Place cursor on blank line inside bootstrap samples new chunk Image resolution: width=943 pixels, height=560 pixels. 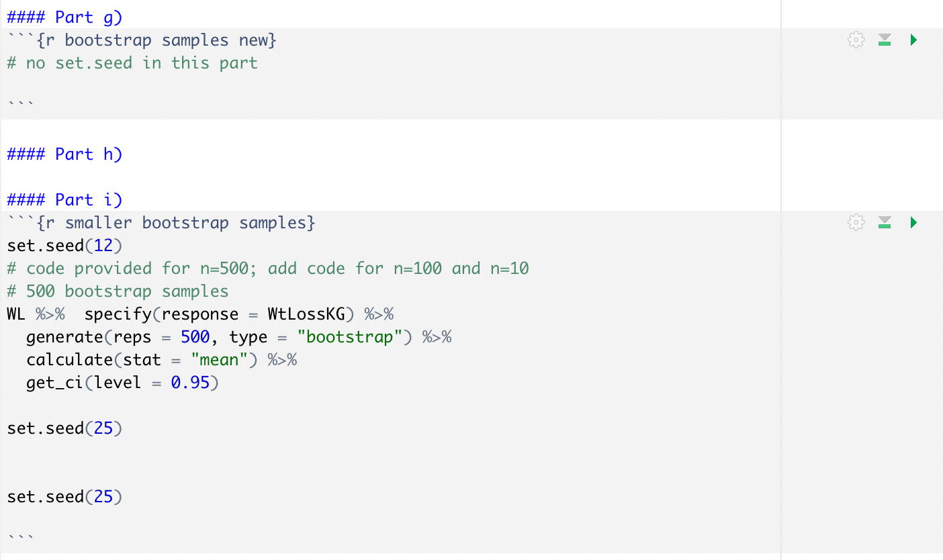pyautogui.click(x=390, y=85)
